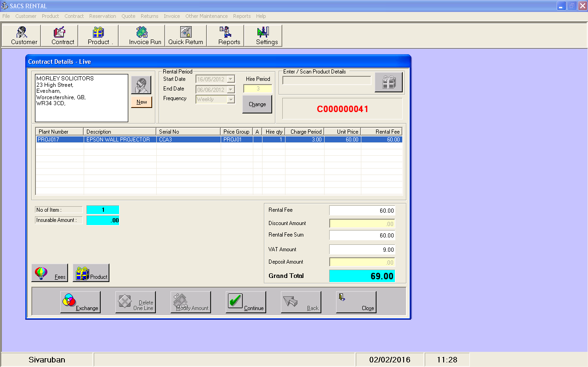Click the Discount Amount field
Image resolution: width=588 pixels, height=367 pixels.
pos(362,224)
